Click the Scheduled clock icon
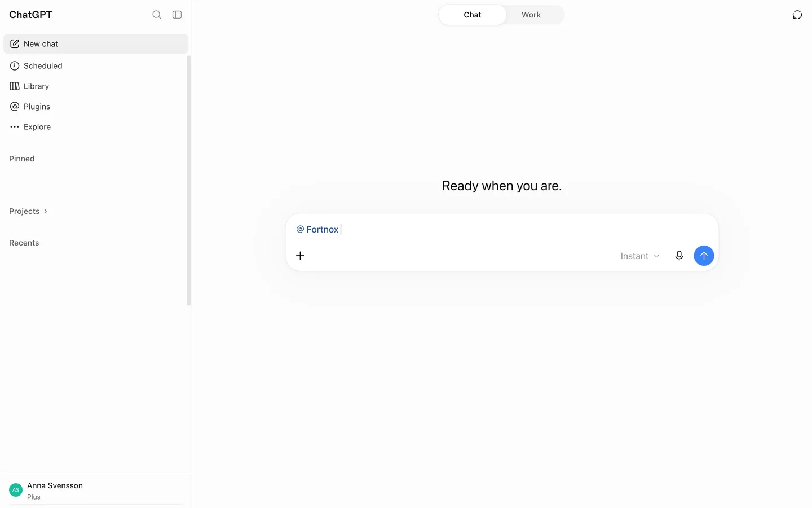 [x=15, y=65]
